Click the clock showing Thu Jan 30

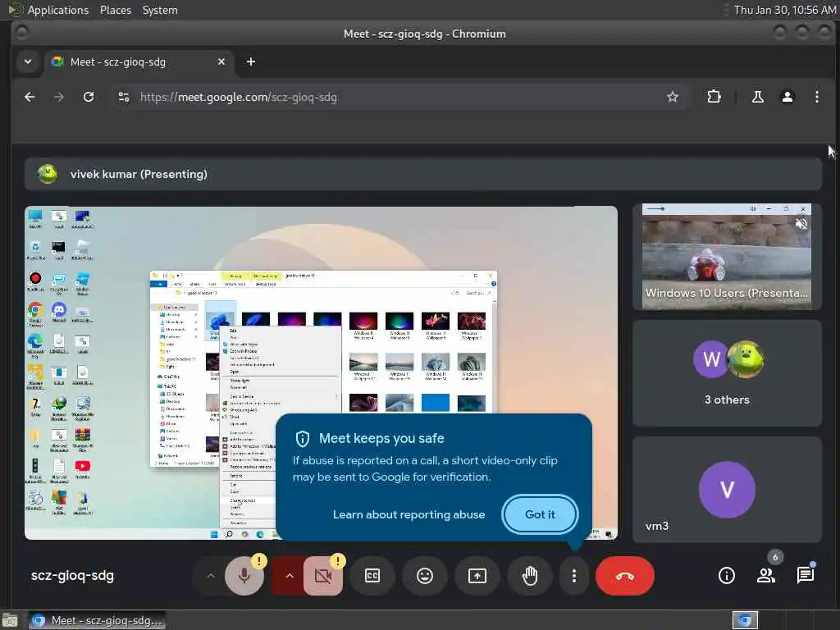785,10
